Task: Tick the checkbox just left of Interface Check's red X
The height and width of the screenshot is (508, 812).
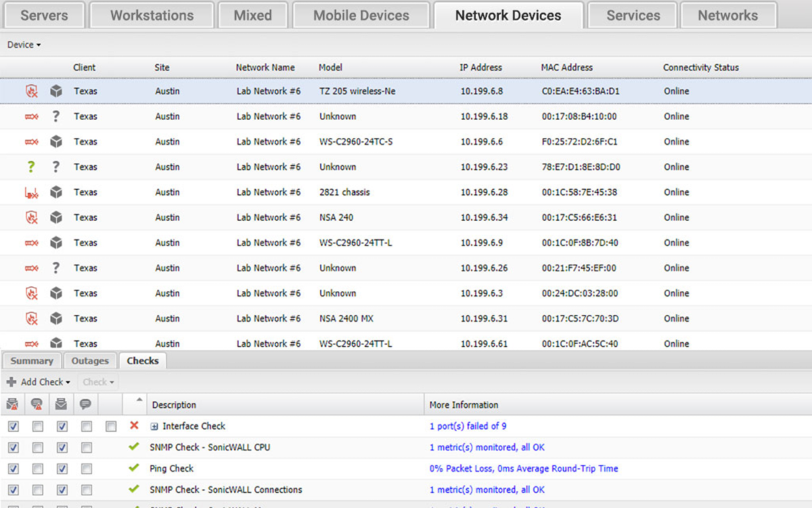Action: click(x=111, y=427)
